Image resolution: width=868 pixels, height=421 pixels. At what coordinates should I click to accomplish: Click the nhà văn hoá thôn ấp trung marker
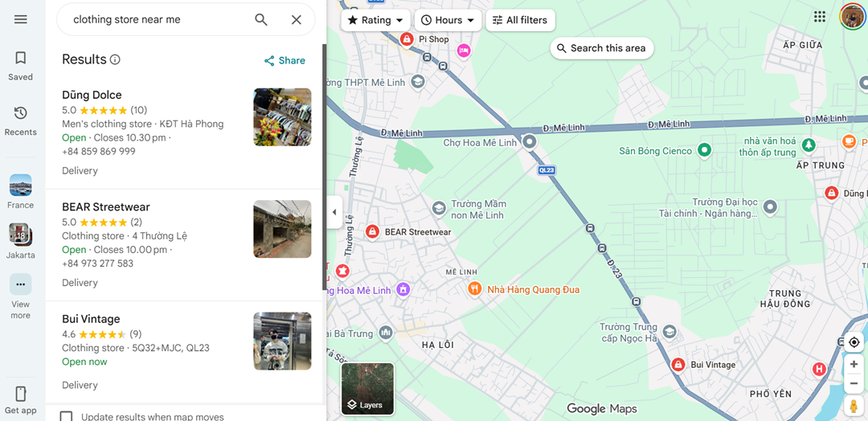(x=809, y=145)
